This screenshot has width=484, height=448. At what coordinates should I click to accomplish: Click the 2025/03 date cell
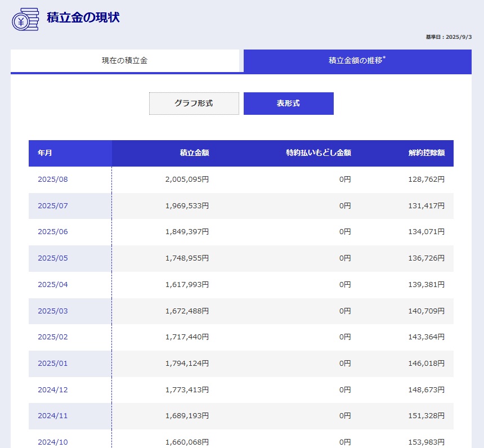coord(53,311)
